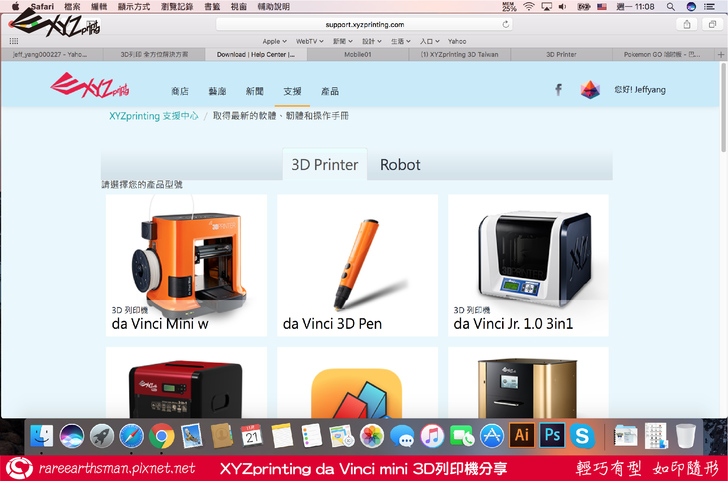Click XYZprinting 支援中心 breadcrumb link
728x481 pixels.
coord(154,116)
